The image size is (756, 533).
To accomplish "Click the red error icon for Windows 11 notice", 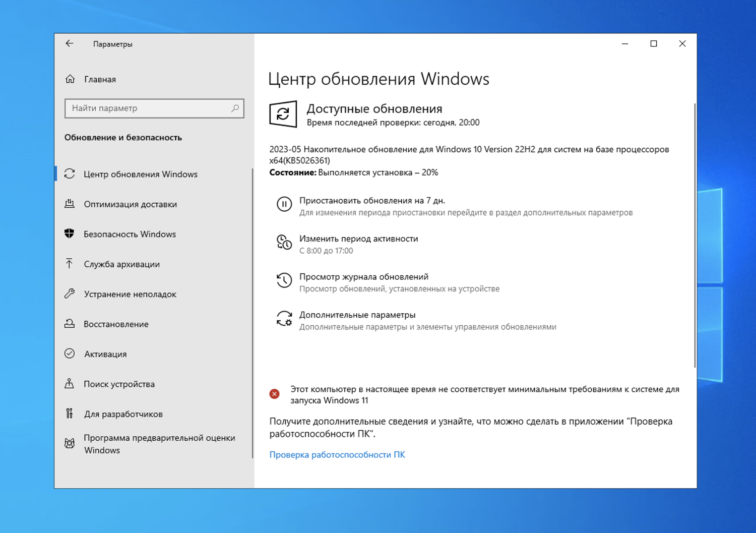I will [275, 394].
